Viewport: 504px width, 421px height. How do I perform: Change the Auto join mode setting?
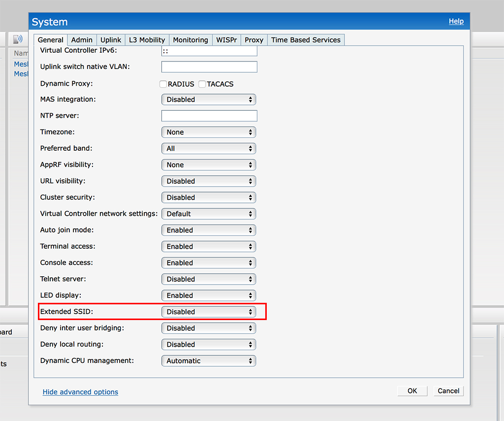[x=208, y=230]
